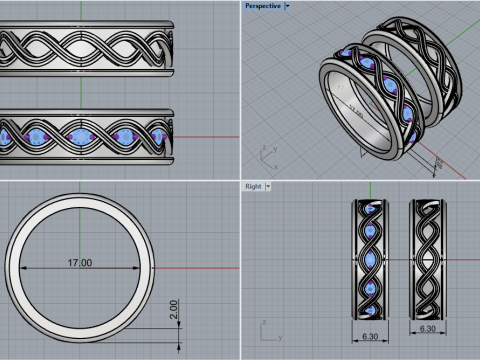480x360 pixels.
Task: Open the Right viewport dropdown arrow
Action: 268,187
